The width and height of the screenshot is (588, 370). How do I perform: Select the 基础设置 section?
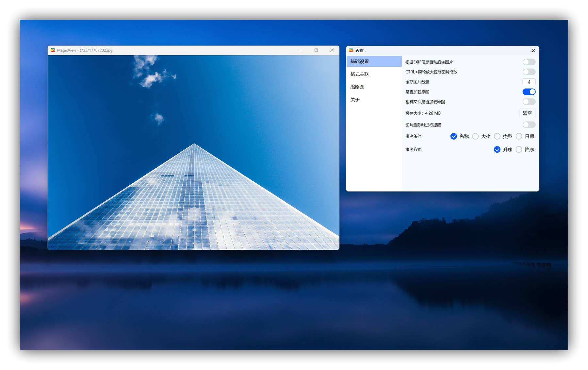[360, 61]
